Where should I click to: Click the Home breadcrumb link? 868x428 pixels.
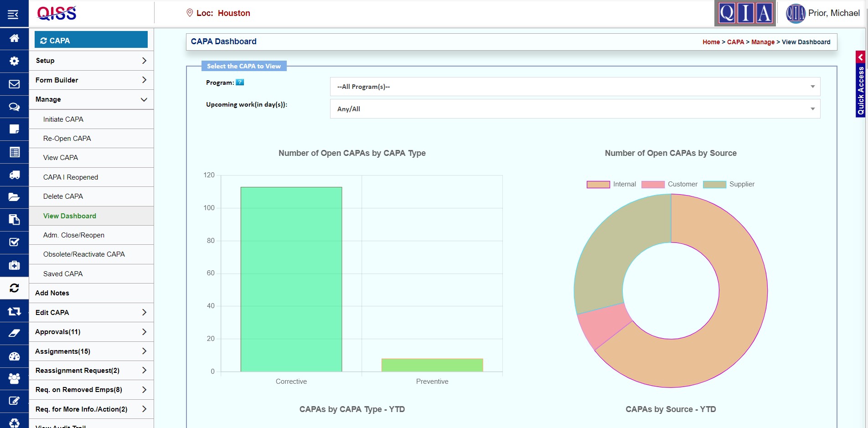pos(711,42)
